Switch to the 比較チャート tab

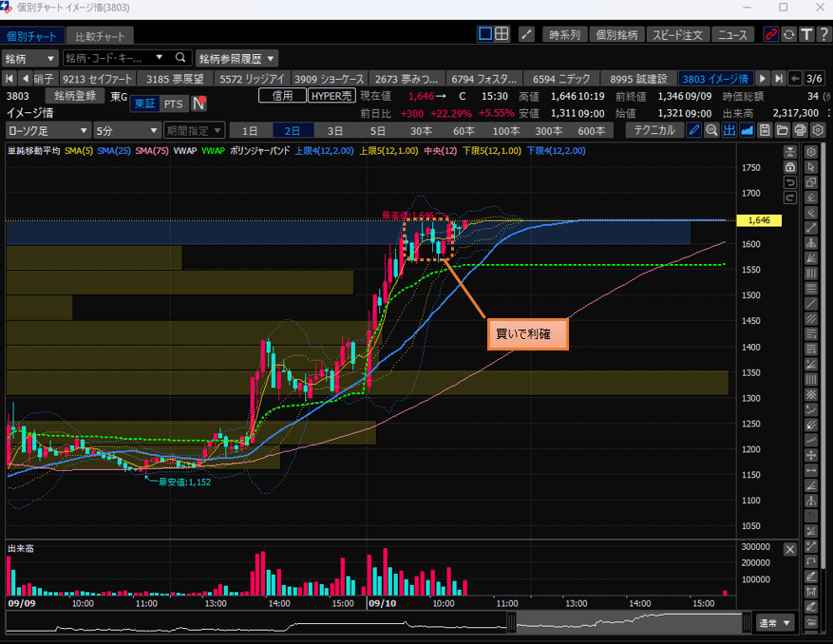pos(104,36)
